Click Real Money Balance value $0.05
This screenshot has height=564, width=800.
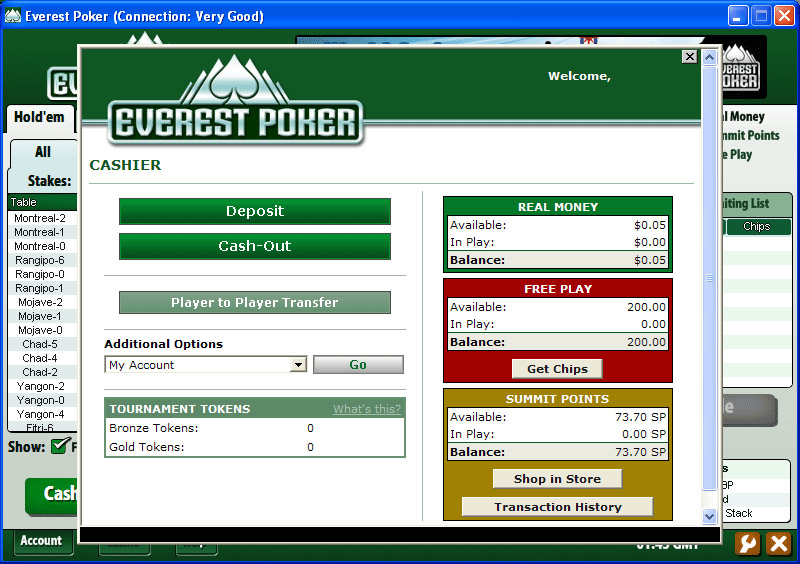(649, 260)
